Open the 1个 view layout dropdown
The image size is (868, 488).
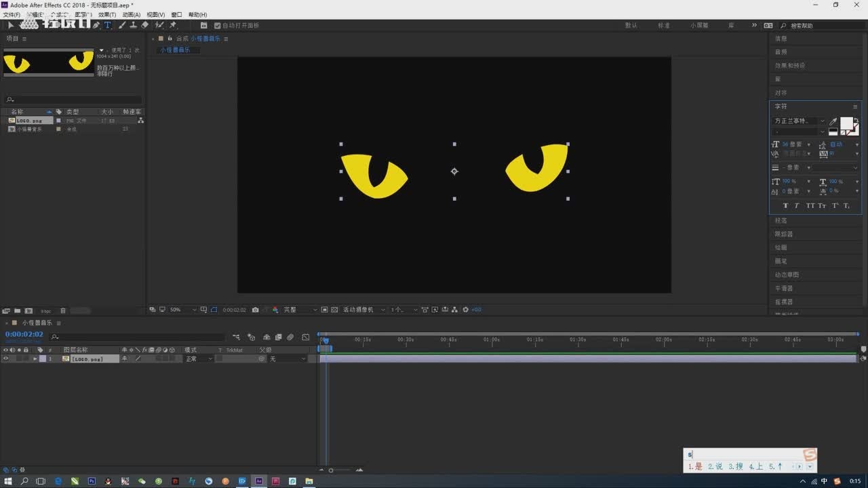[404, 310]
